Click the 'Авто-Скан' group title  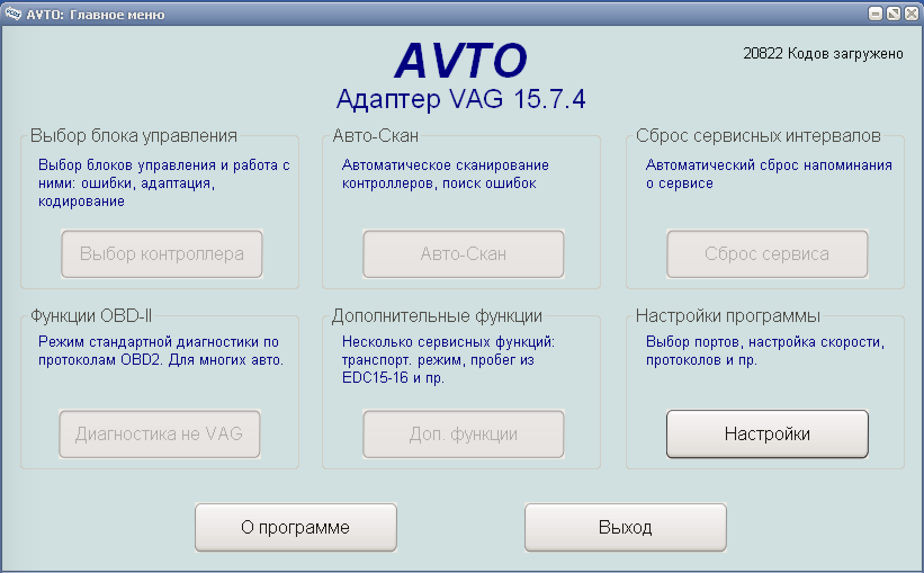375,136
